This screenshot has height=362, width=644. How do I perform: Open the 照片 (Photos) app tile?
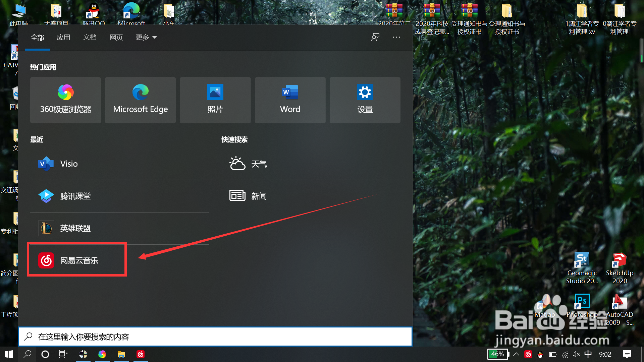click(x=215, y=100)
